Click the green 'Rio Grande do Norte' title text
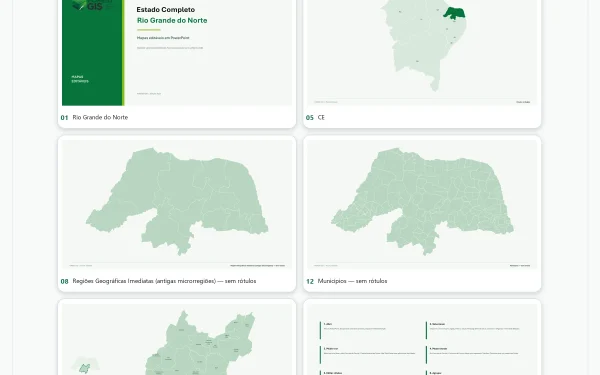The image size is (600, 375). tap(172, 21)
